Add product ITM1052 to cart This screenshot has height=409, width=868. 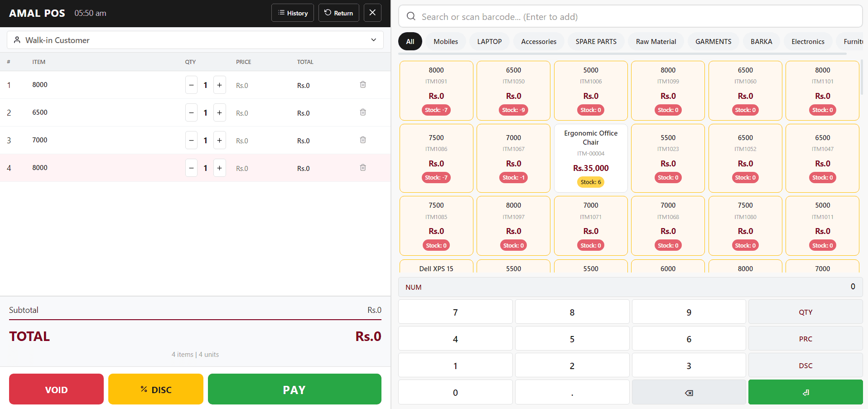[x=745, y=158]
